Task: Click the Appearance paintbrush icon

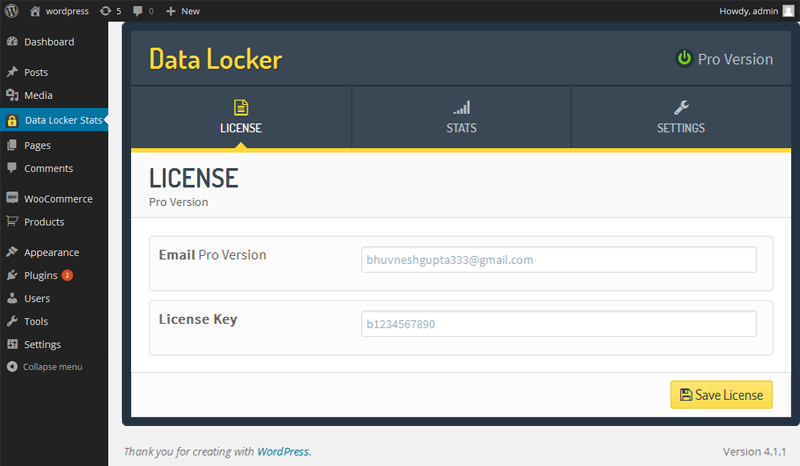Action: coord(12,252)
